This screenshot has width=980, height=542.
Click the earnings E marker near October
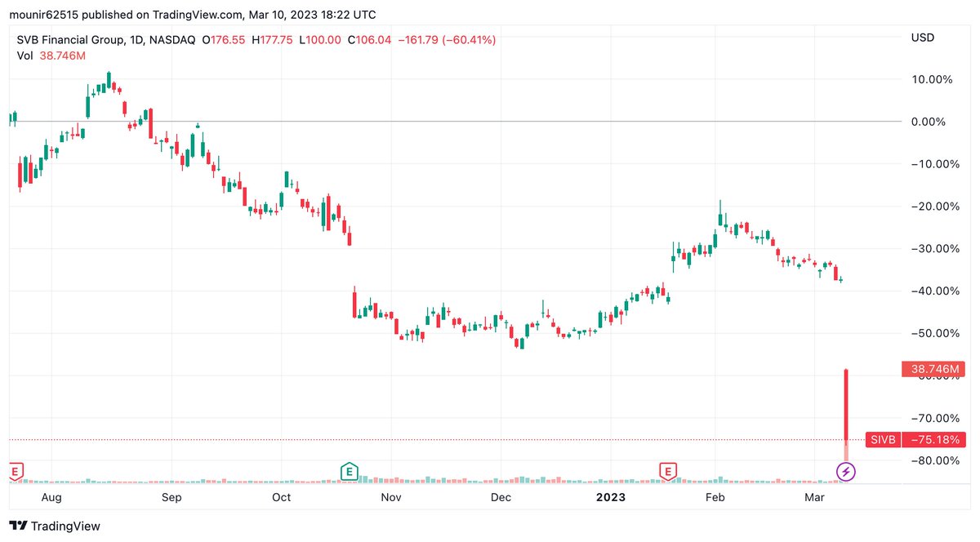pos(349,471)
